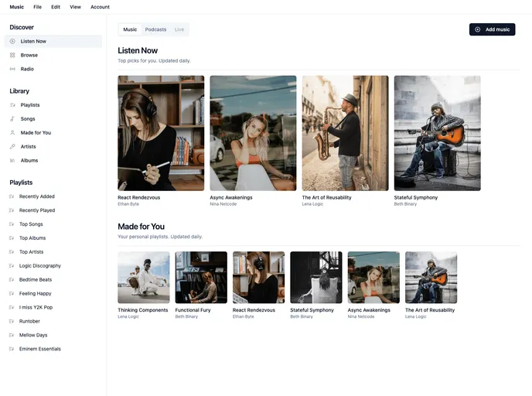This screenshot has height=396, width=532.
Task: Select the Music tab
Action: pyautogui.click(x=130, y=29)
